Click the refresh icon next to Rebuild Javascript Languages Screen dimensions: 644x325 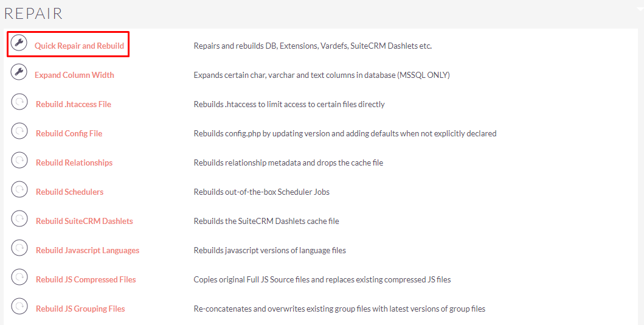19,247
